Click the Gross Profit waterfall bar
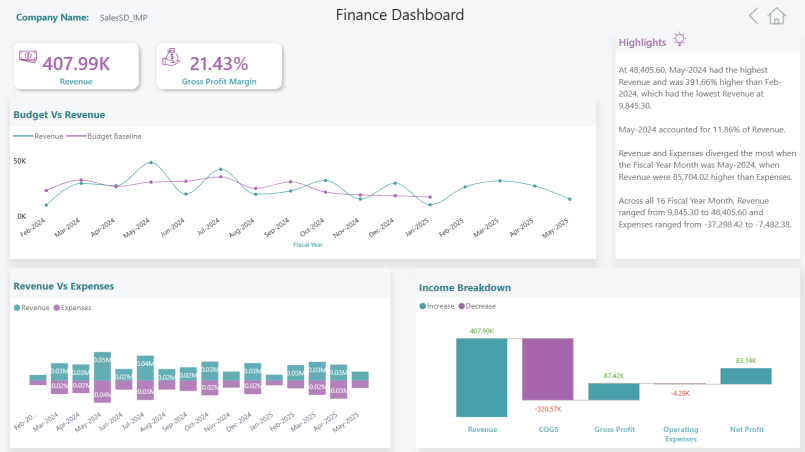Image resolution: width=805 pixels, height=452 pixels. click(x=614, y=391)
